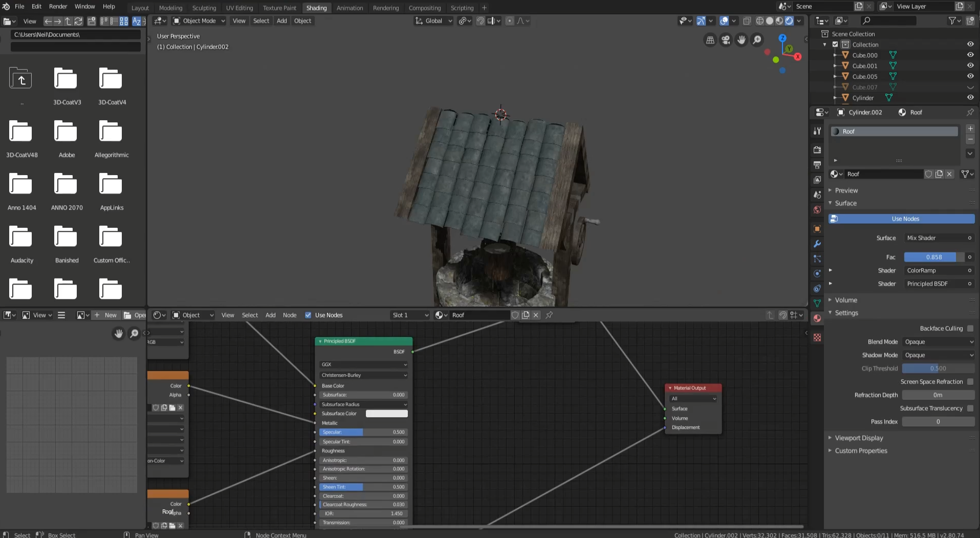Image resolution: width=980 pixels, height=538 pixels.
Task: Open the Blend Mode dropdown
Action: coord(939,341)
